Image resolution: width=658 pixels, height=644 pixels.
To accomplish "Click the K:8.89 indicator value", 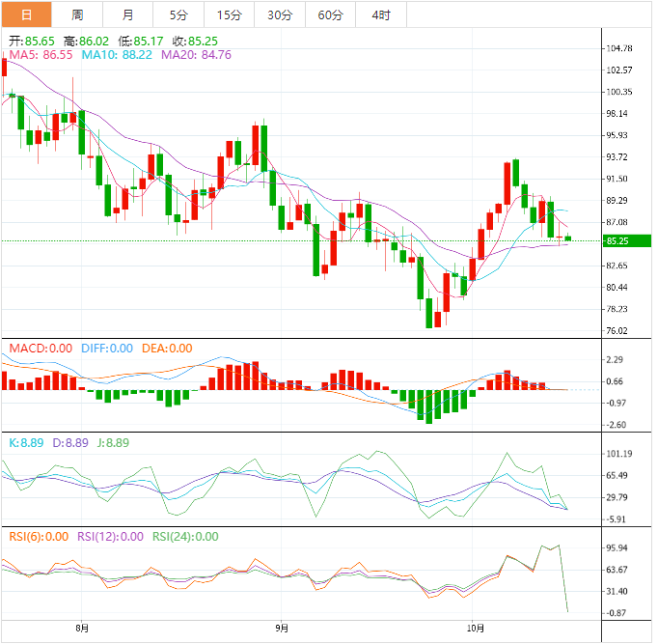I will (x=26, y=442).
